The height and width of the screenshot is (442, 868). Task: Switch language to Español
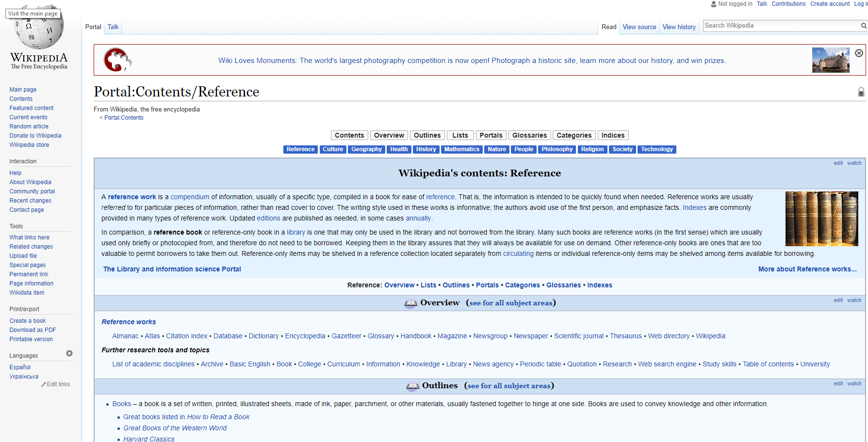(20, 367)
